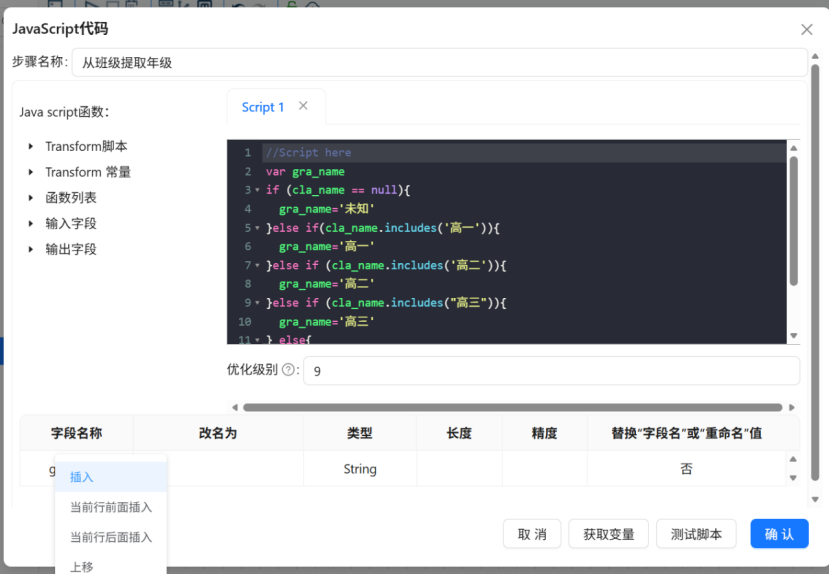830x574 pixels.
Task: Click the dialog scrollbar up arrow
Action: coord(815,56)
